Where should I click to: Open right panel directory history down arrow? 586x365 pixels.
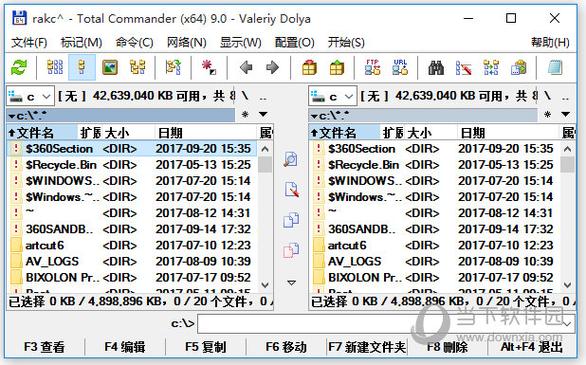tap(565, 114)
